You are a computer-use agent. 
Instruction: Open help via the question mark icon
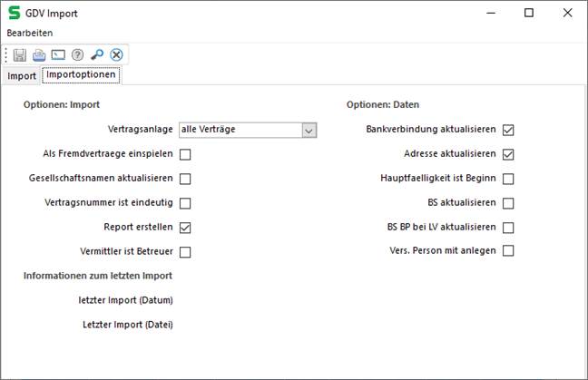(x=78, y=54)
